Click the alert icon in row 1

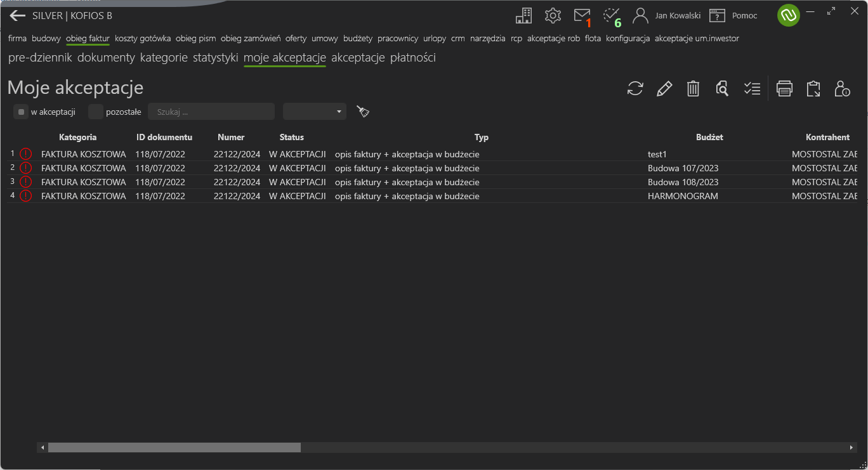(25, 153)
